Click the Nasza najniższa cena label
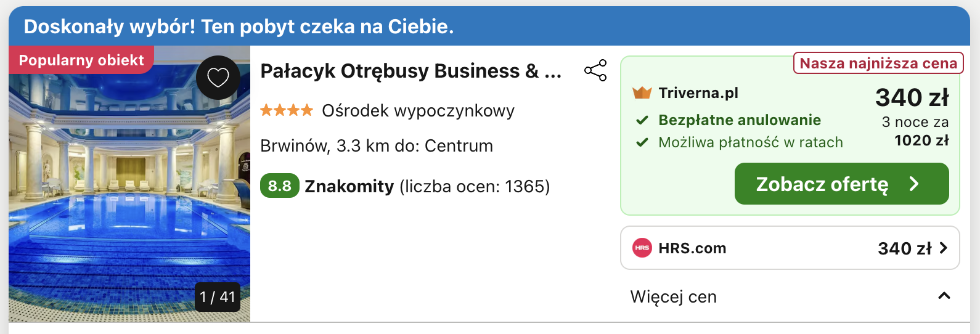This screenshot has width=980, height=334. click(x=878, y=63)
